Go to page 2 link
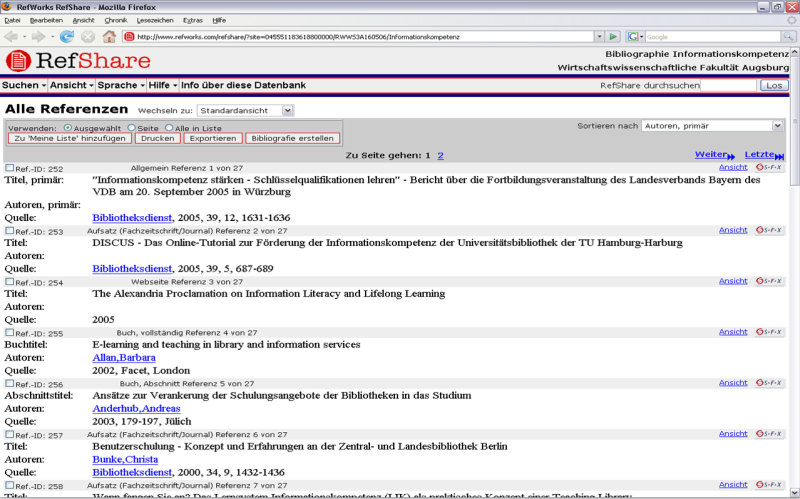Viewport: 800px width, 499px height. point(440,155)
